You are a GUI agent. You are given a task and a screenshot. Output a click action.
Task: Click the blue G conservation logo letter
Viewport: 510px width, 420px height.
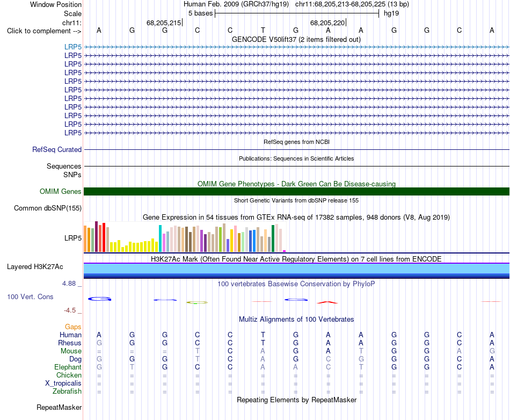click(99, 299)
